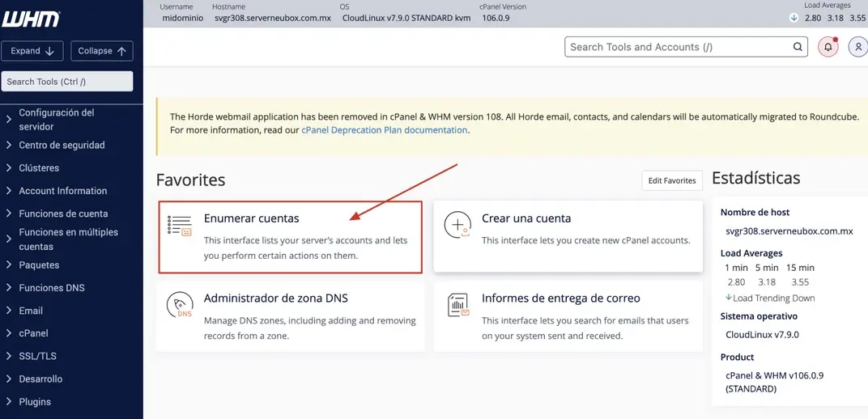Click the Enumerar cuentas list icon
Viewport: 868px width, 419px height.
tap(180, 226)
